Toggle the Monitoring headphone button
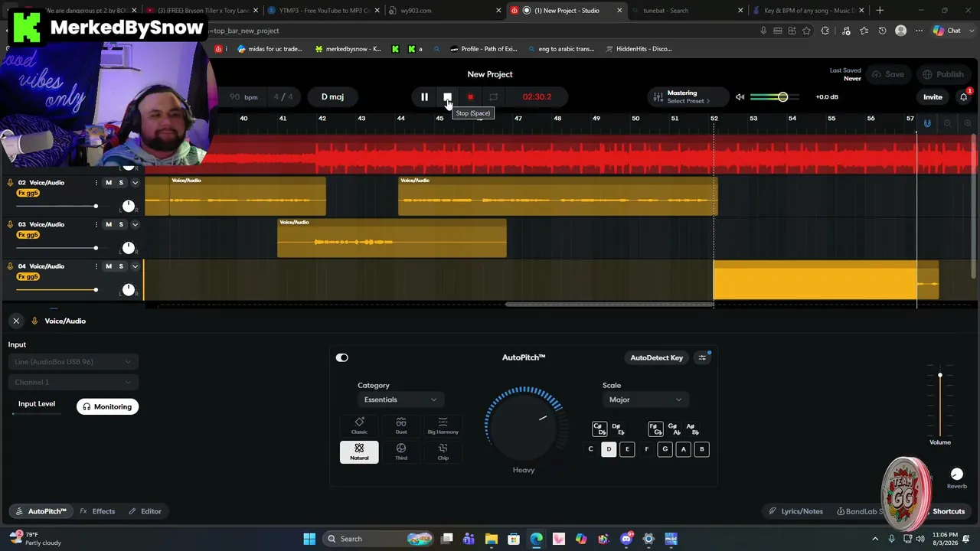The image size is (980, 551). [x=107, y=407]
